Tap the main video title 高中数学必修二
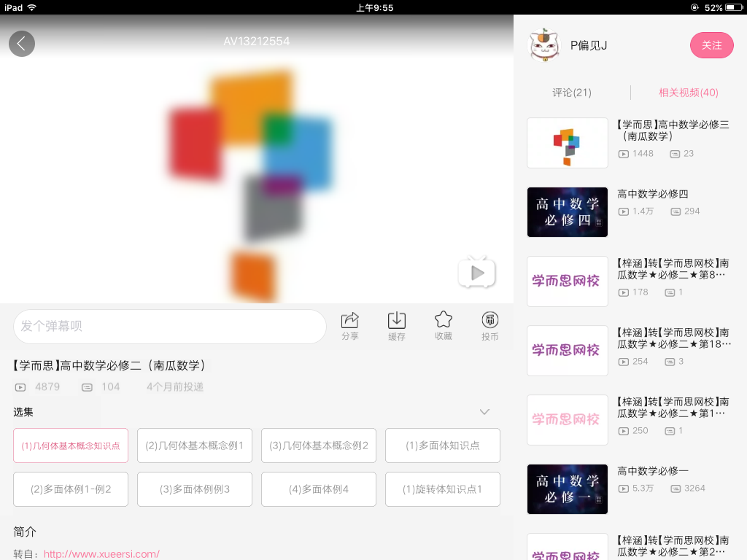Viewport: 747px width, 560px height. [109, 365]
